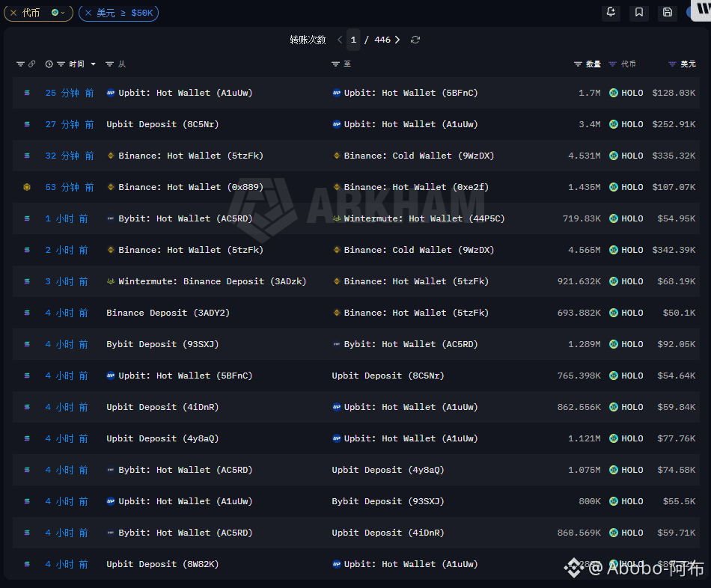Screen dimensions: 711x588
Task: Click the $252.91K value
Action: (674, 124)
